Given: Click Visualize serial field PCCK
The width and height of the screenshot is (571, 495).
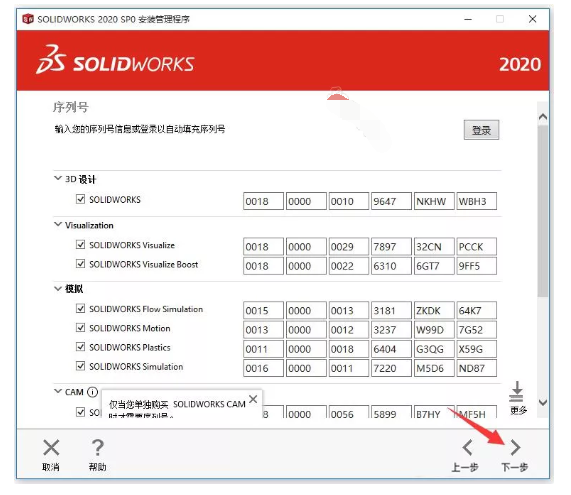Looking at the screenshot, I should (476, 247).
